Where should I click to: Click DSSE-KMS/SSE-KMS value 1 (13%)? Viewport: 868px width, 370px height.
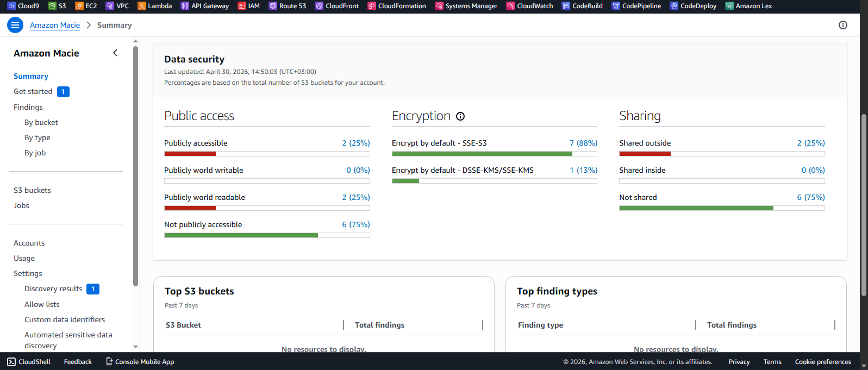[x=584, y=170]
